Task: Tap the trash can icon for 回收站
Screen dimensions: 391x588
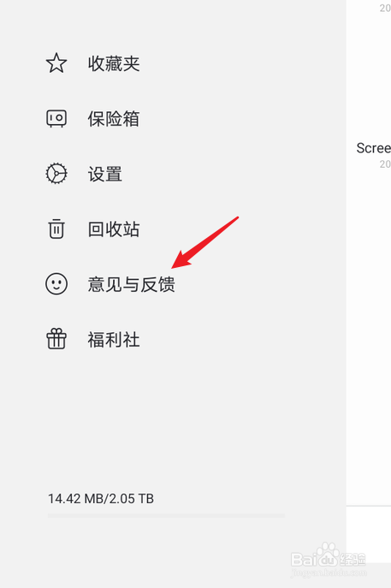Action: 56,229
